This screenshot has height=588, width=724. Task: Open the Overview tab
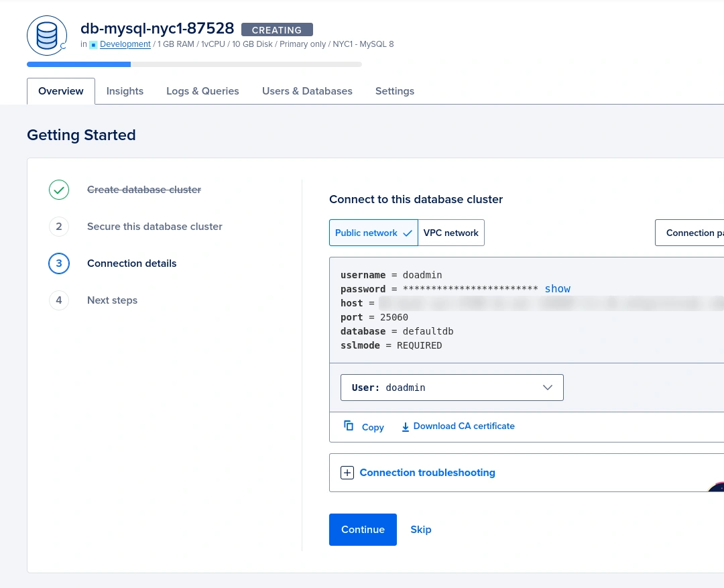click(61, 91)
